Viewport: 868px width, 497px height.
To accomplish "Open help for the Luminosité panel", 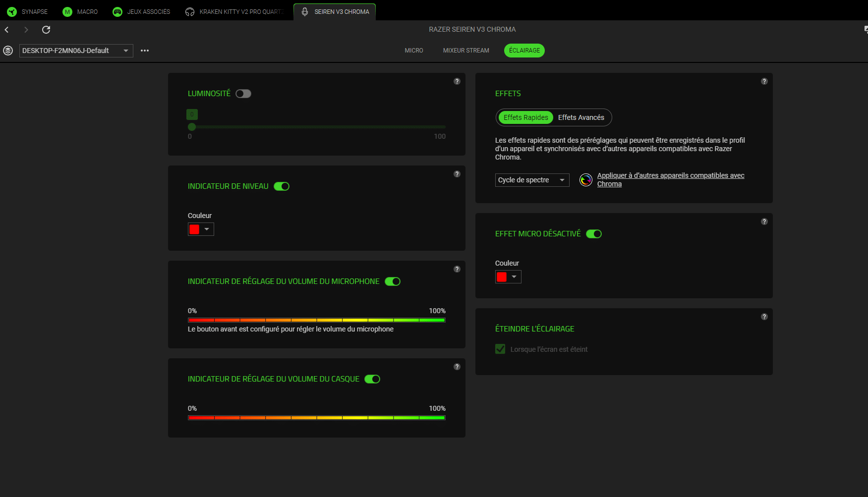I will click(x=457, y=81).
